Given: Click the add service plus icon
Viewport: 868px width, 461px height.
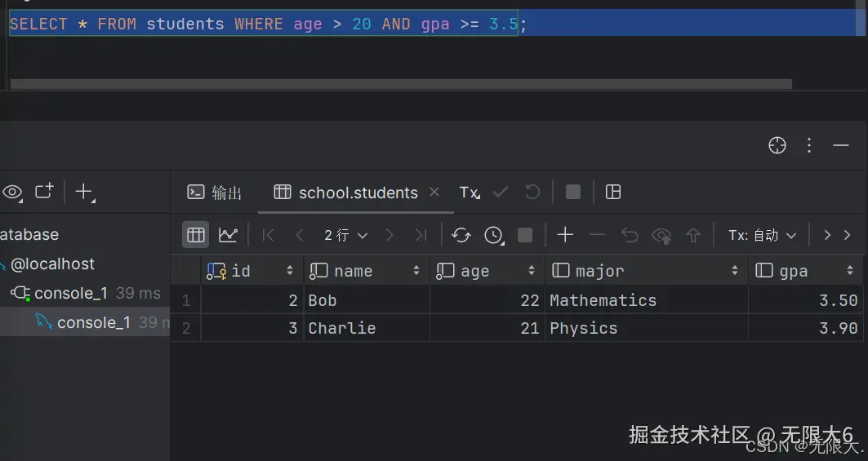Looking at the screenshot, I should [84, 192].
